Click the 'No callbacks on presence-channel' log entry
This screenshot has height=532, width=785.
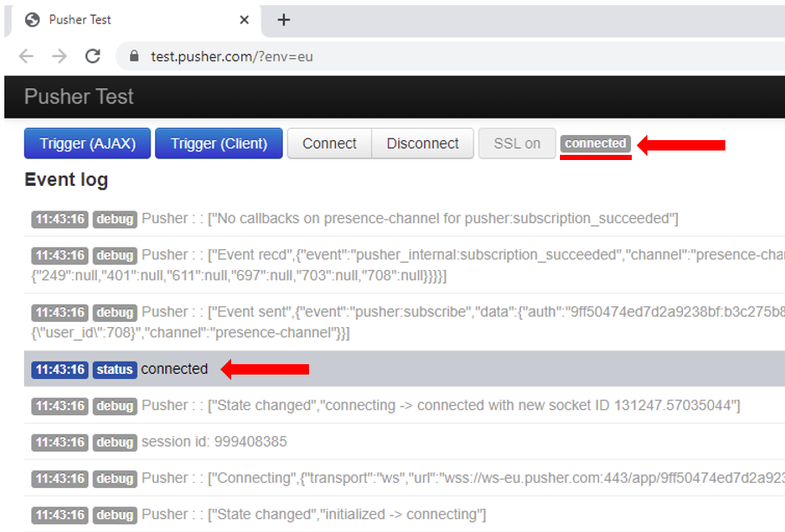(404, 218)
